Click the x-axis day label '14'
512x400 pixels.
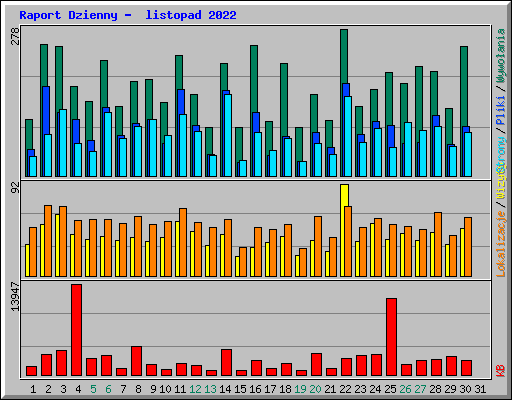click(x=225, y=389)
